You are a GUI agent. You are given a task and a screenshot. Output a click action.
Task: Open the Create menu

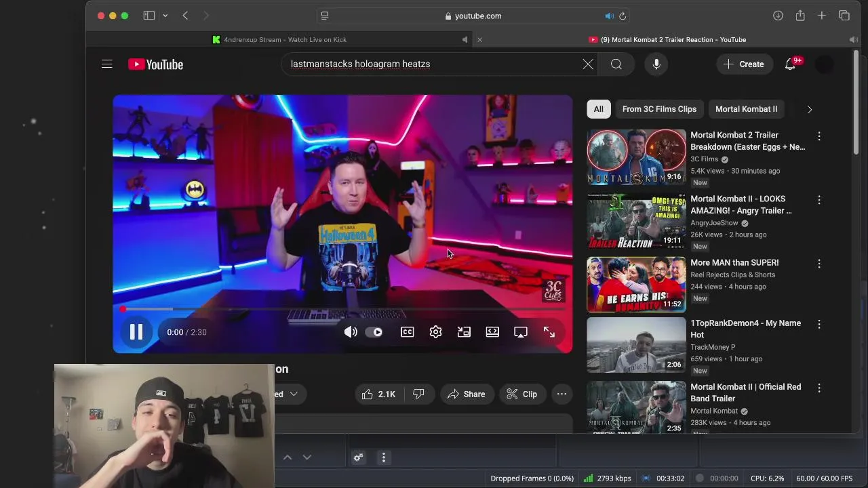[x=744, y=64]
